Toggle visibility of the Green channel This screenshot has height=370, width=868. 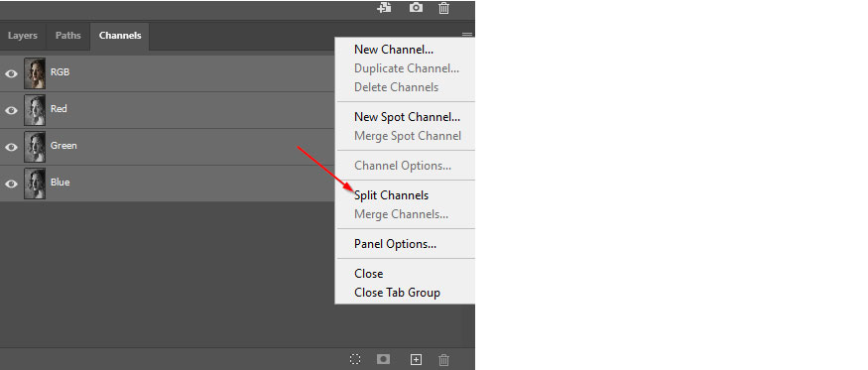[11, 147]
